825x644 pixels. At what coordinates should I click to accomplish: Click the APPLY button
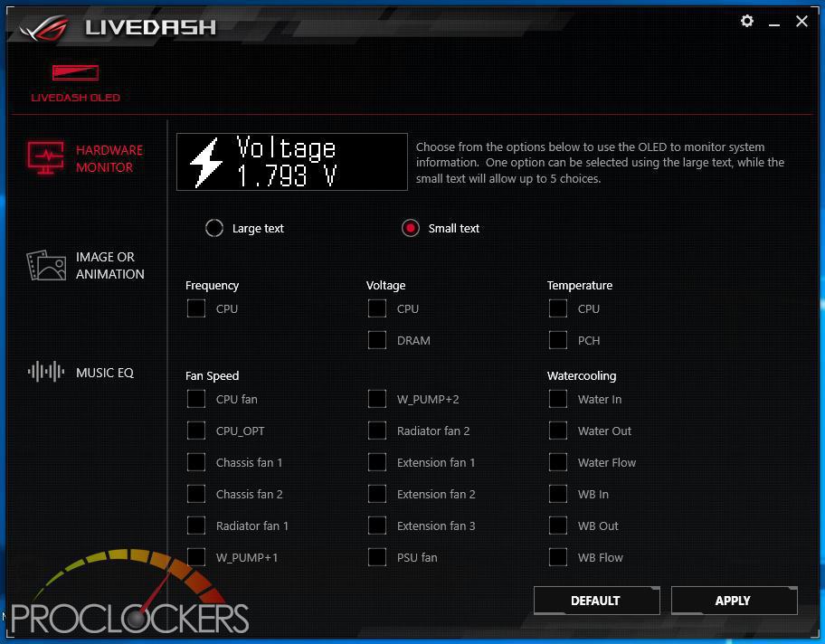click(734, 601)
